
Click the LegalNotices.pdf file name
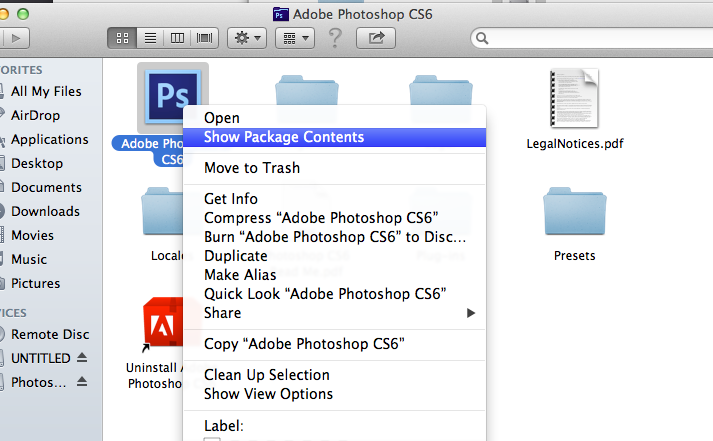coord(575,144)
